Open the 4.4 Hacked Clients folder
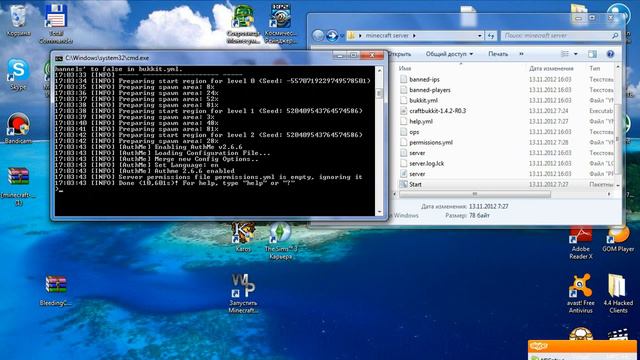This screenshot has height=360, width=640. pyautogui.click(x=618, y=293)
